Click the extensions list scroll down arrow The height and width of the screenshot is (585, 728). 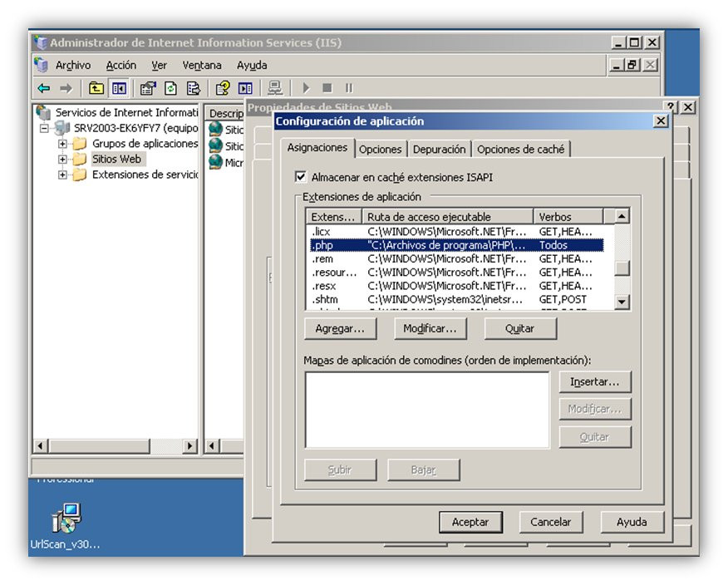622,302
